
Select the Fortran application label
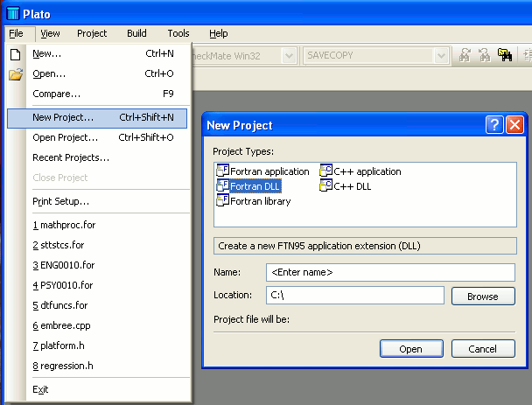[269, 171]
